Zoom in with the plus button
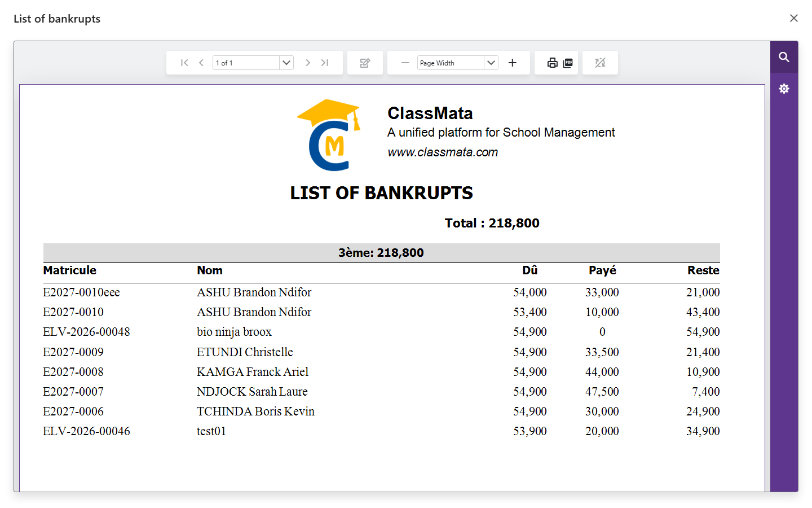812x508 pixels. (512, 63)
